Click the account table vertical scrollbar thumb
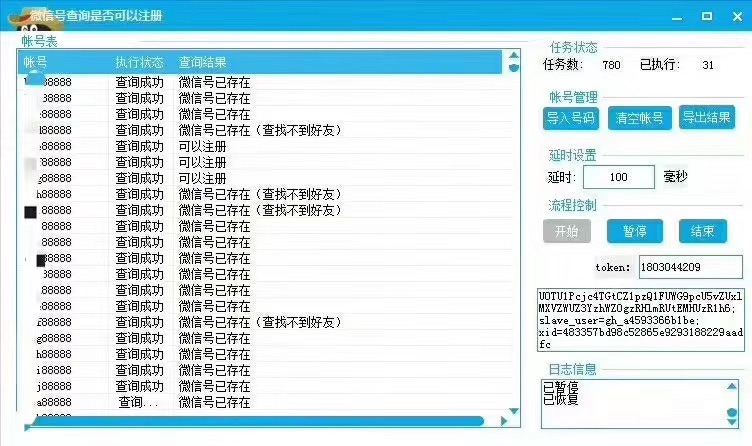Screen dimensions: 752x446 [514, 68]
